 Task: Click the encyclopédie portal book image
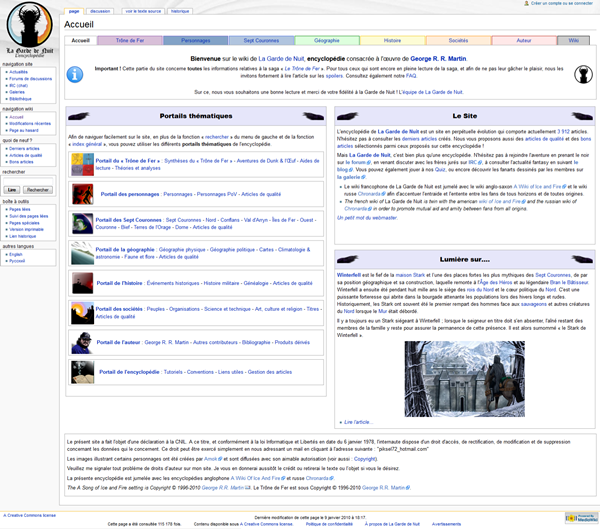(x=82, y=372)
